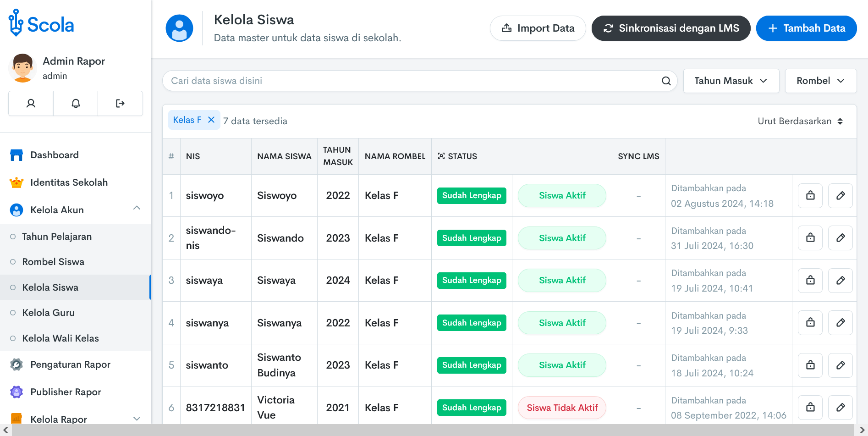Click Sinkronisasi dengan LMS button

pyautogui.click(x=670, y=28)
